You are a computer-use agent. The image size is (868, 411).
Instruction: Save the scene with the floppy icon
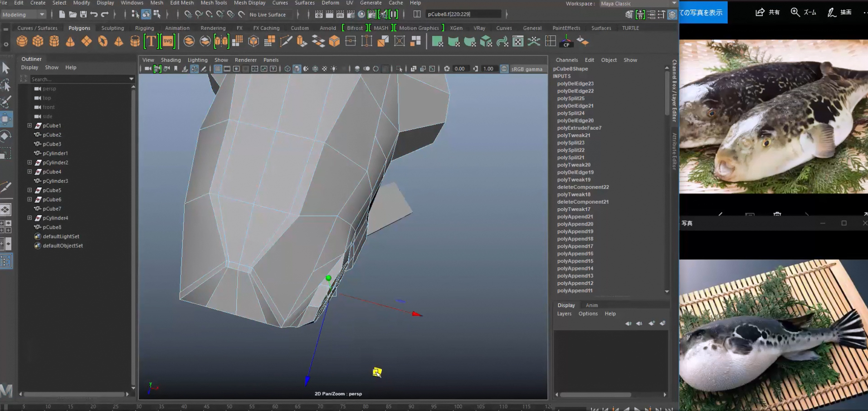point(83,15)
